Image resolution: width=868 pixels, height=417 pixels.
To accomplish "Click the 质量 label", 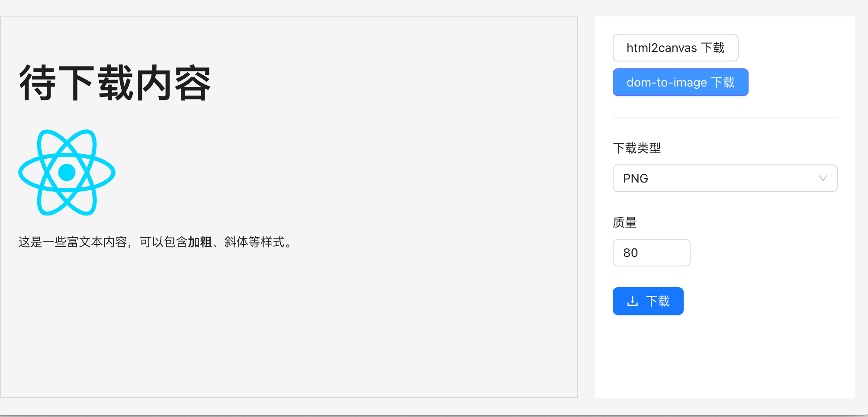I will [624, 223].
